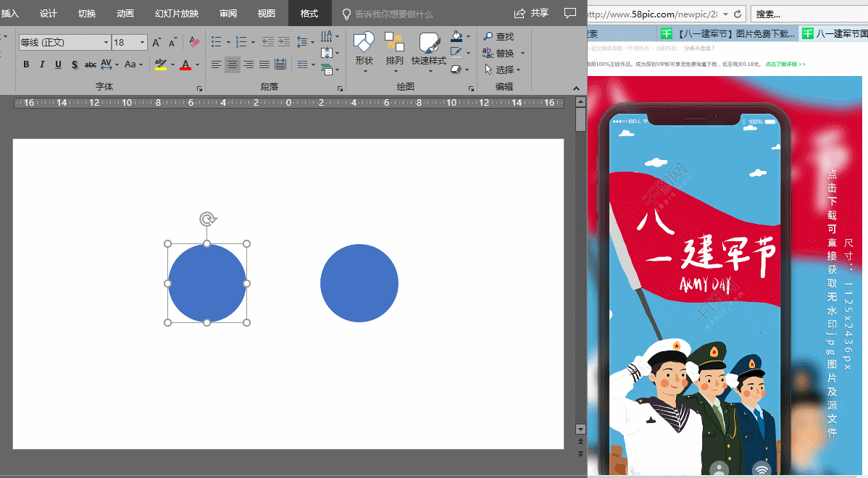Click the shape fill paint bucket icon
868x478 pixels.
tap(456, 36)
